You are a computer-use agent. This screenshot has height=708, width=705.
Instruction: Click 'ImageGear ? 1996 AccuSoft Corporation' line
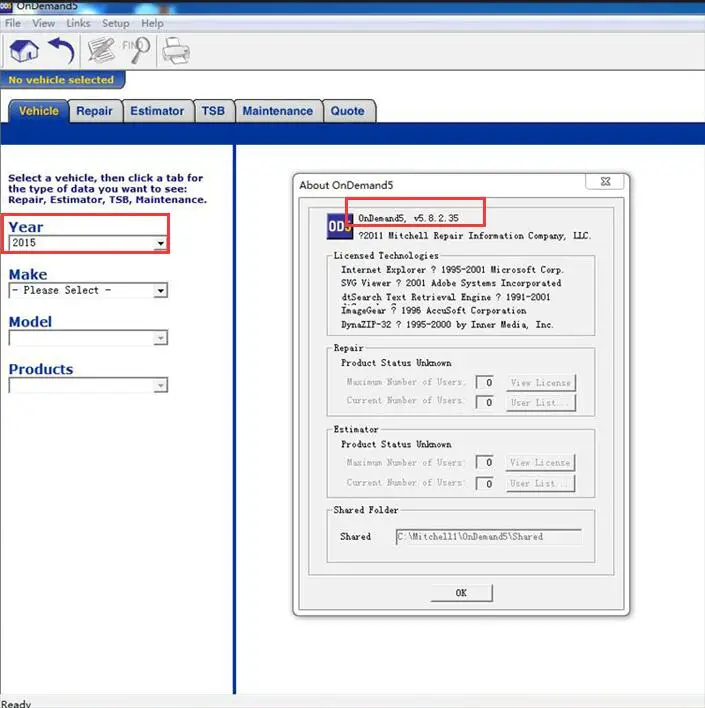pos(434,311)
